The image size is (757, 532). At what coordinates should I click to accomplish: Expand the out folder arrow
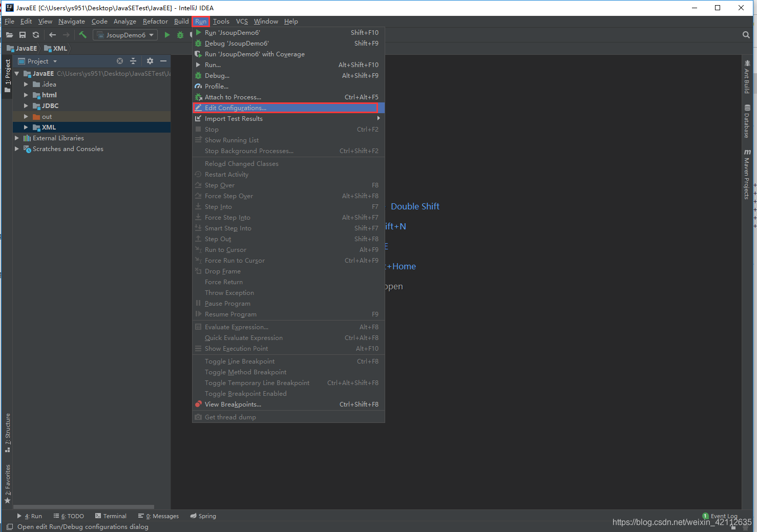[x=26, y=117]
